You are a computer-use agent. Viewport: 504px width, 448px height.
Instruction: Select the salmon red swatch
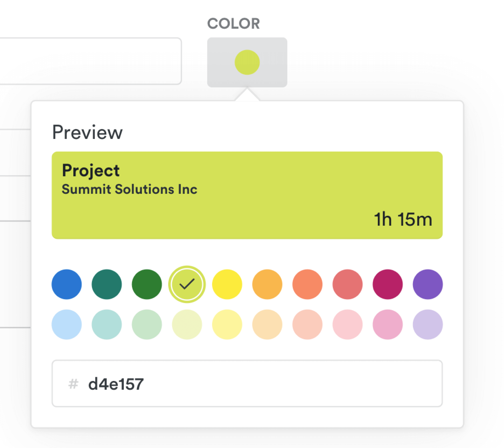pos(348,284)
